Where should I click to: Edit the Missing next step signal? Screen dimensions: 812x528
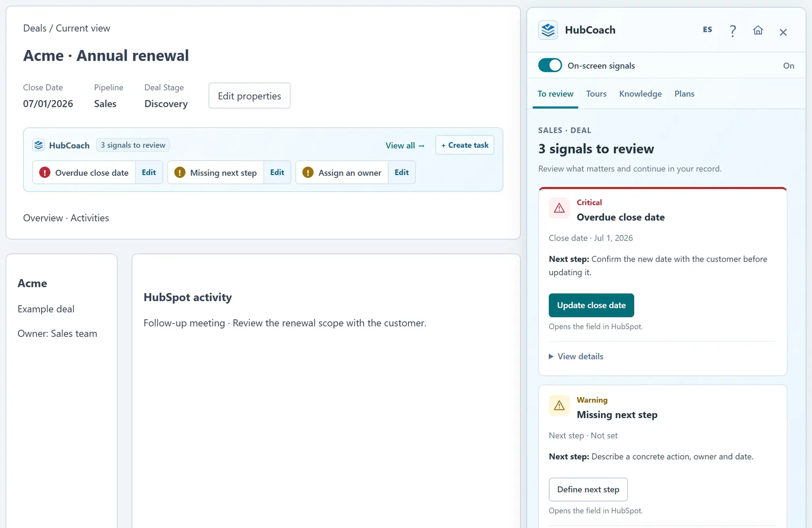pos(277,173)
